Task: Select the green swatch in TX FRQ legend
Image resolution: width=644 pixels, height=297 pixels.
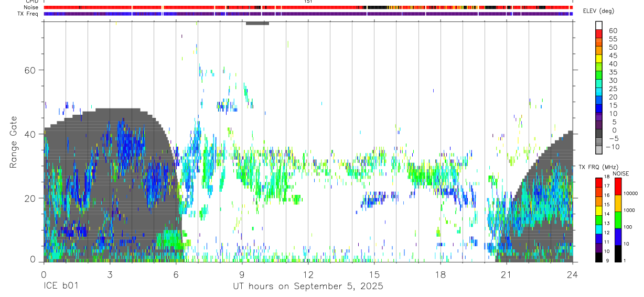Action: point(599,220)
